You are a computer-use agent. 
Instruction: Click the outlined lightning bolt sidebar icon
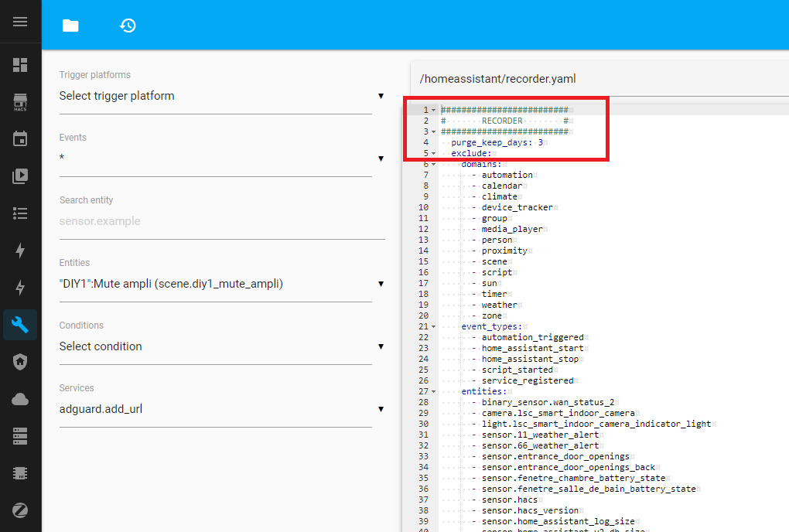[x=20, y=288]
